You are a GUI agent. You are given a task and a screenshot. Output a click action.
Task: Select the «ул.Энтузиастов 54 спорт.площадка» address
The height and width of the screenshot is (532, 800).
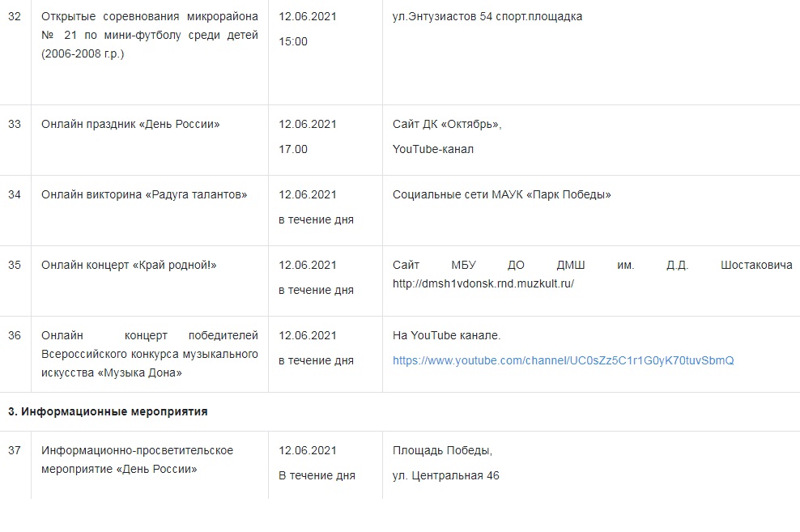coord(487,16)
